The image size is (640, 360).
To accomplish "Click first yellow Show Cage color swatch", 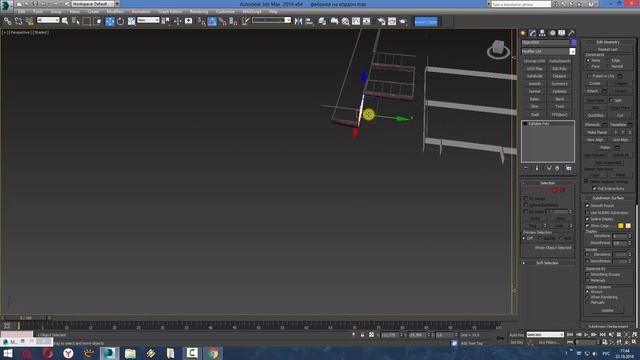I will coord(620,226).
